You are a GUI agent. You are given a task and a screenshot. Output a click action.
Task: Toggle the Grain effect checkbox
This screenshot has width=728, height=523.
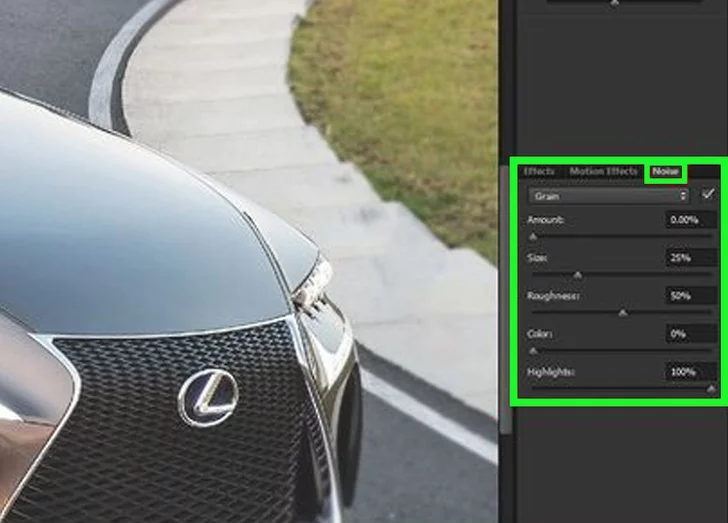click(708, 194)
